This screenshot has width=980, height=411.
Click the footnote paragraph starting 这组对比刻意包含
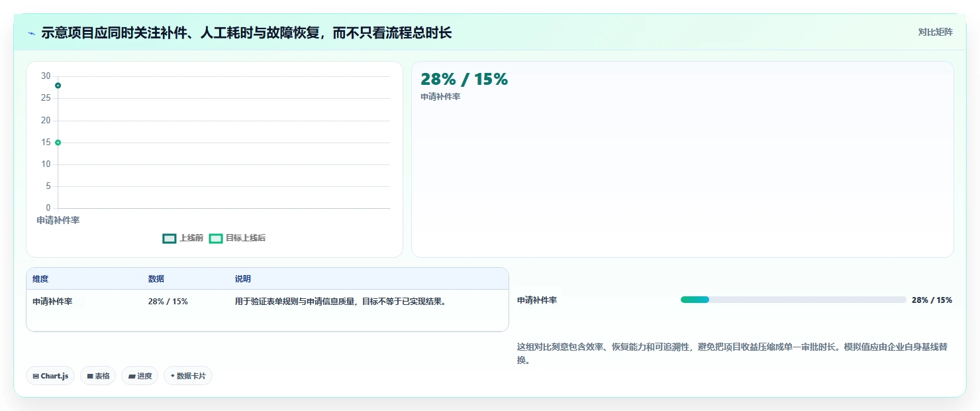[733, 353]
